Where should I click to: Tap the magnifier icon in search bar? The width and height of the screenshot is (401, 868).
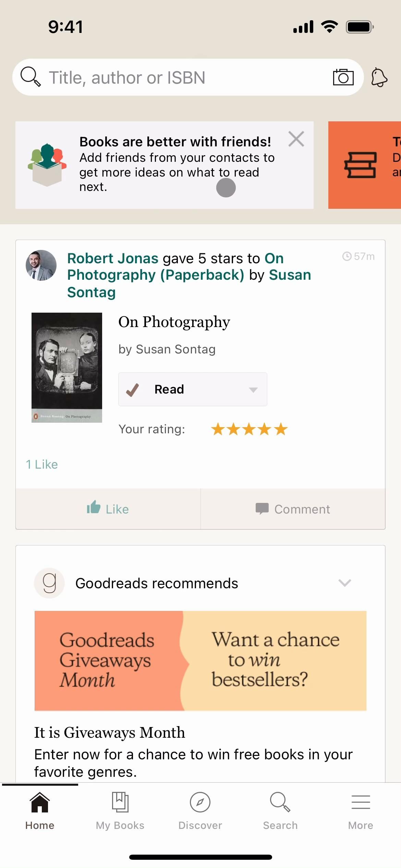31,77
